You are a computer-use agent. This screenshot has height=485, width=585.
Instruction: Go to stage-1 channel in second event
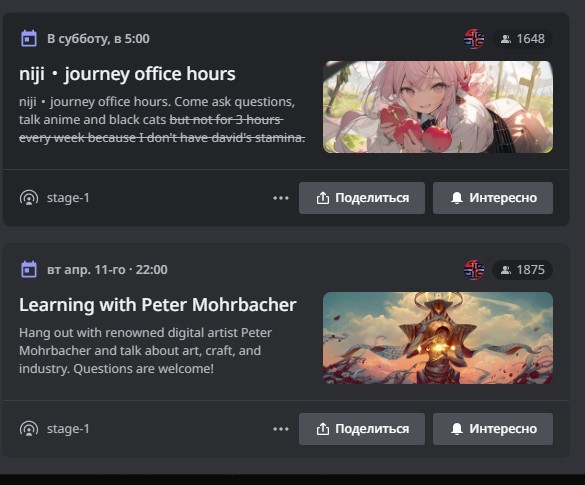pyautogui.click(x=68, y=429)
